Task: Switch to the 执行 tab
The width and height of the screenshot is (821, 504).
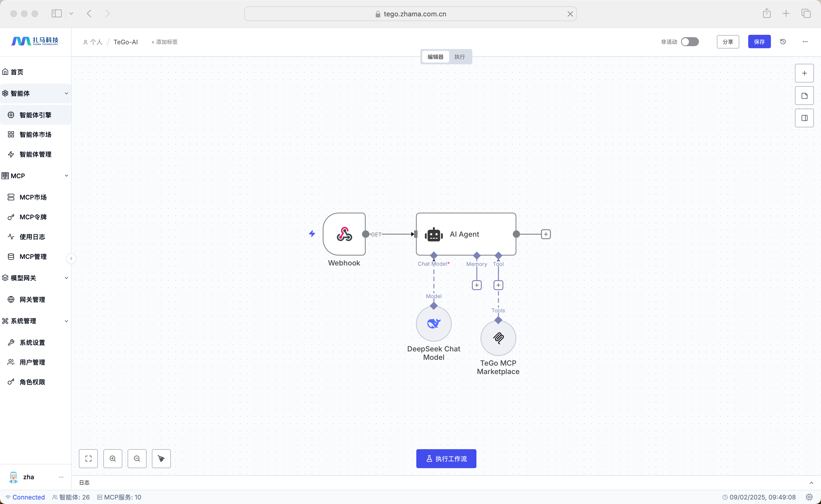Action: [459, 57]
